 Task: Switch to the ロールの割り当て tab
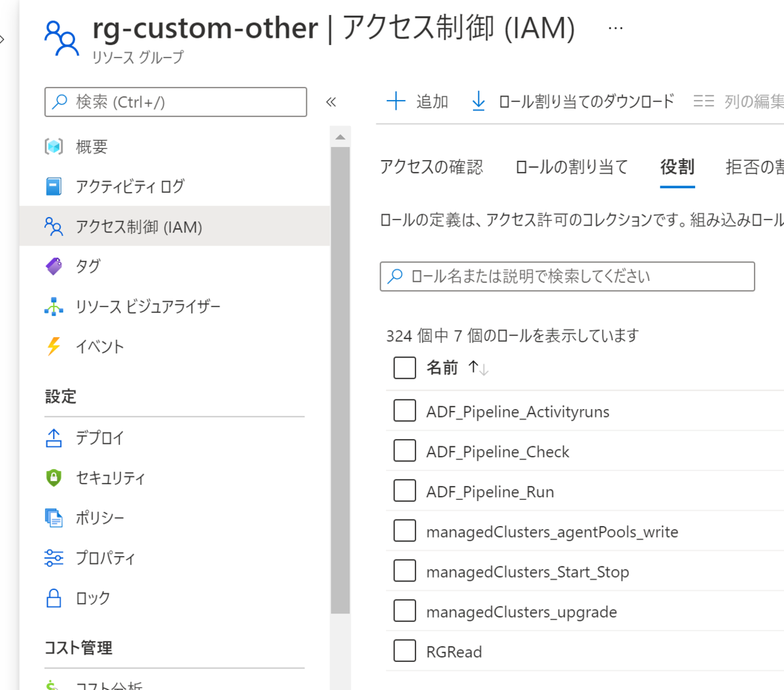[x=571, y=167]
